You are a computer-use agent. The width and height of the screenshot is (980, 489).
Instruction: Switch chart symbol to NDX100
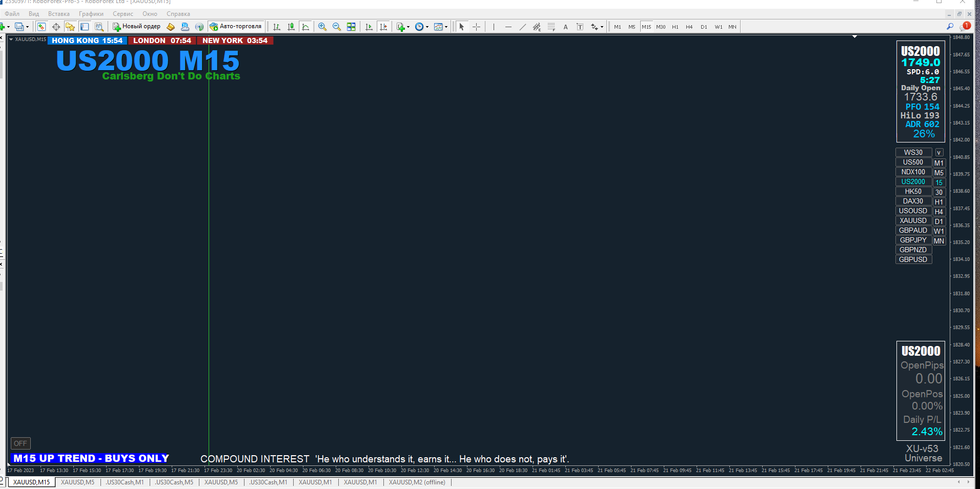coord(913,172)
